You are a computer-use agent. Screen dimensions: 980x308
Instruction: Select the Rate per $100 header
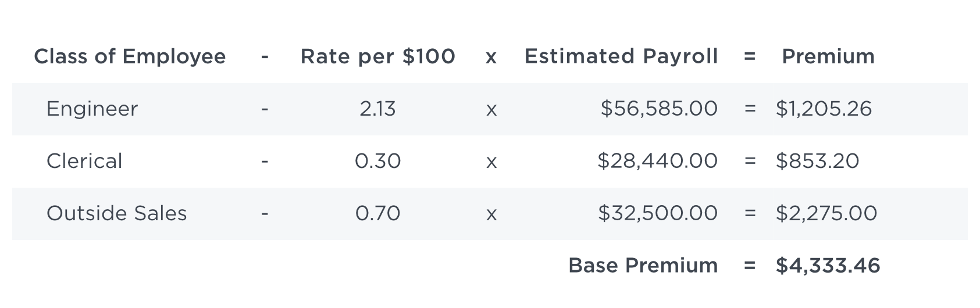tap(378, 57)
